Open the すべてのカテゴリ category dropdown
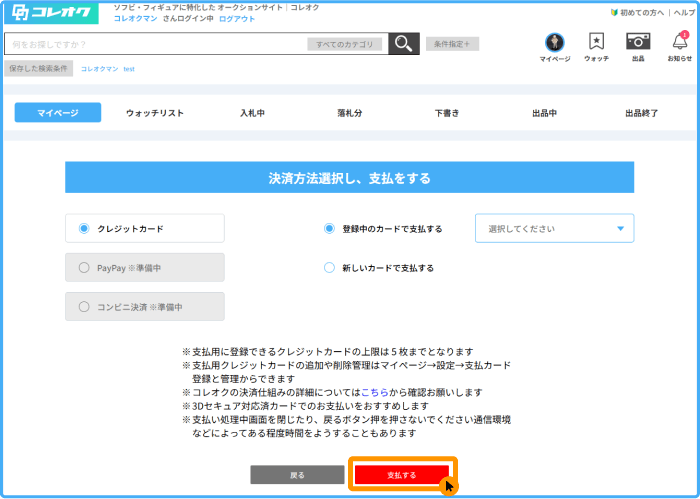Image resolution: width=700 pixels, height=499 pixels. 345,44
